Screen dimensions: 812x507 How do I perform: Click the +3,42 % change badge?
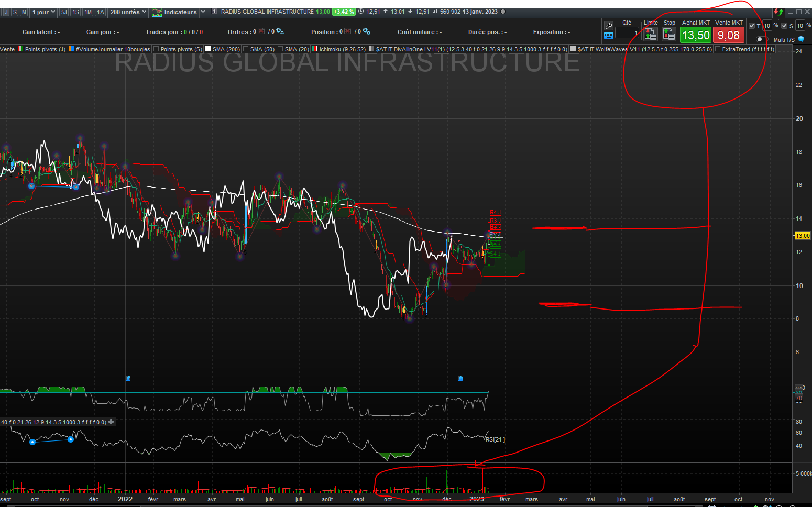(x=344, y=12)
